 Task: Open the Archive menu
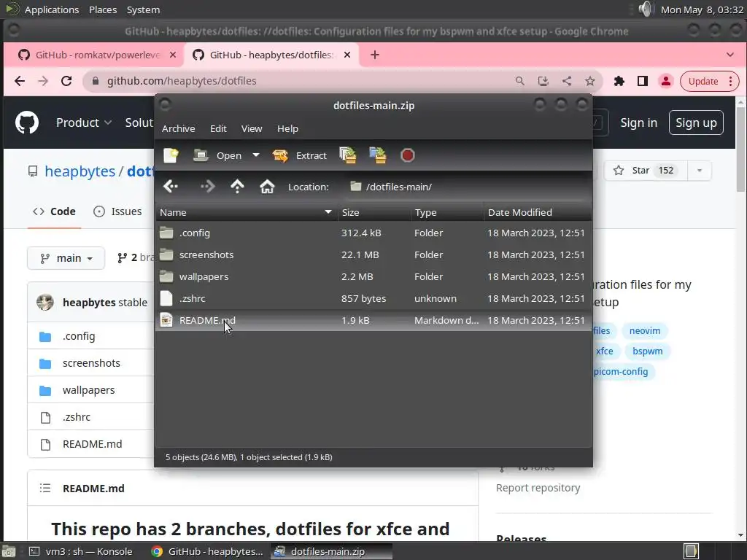(x=178, y=128)
